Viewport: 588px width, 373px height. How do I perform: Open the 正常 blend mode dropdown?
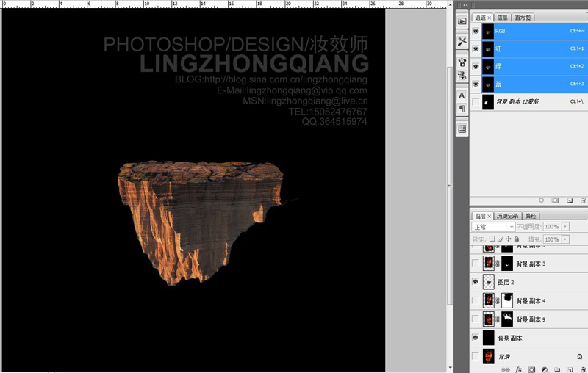pos(493,227)
